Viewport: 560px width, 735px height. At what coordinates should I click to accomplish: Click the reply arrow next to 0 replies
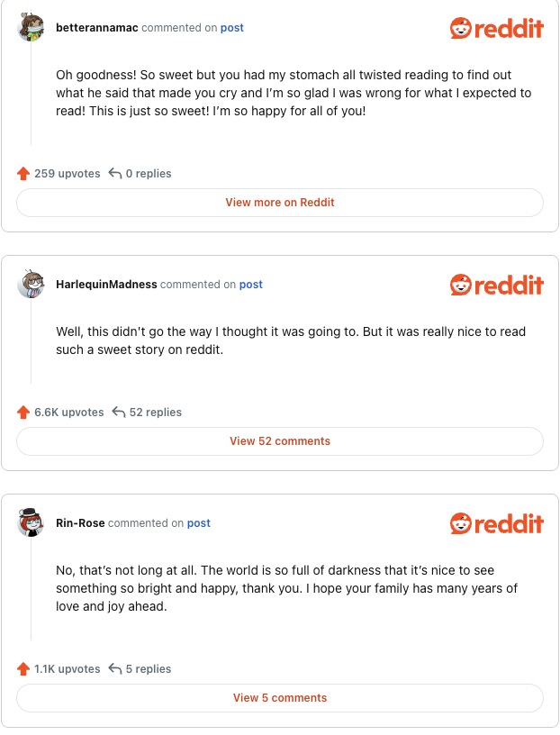(x=115, y=174)
